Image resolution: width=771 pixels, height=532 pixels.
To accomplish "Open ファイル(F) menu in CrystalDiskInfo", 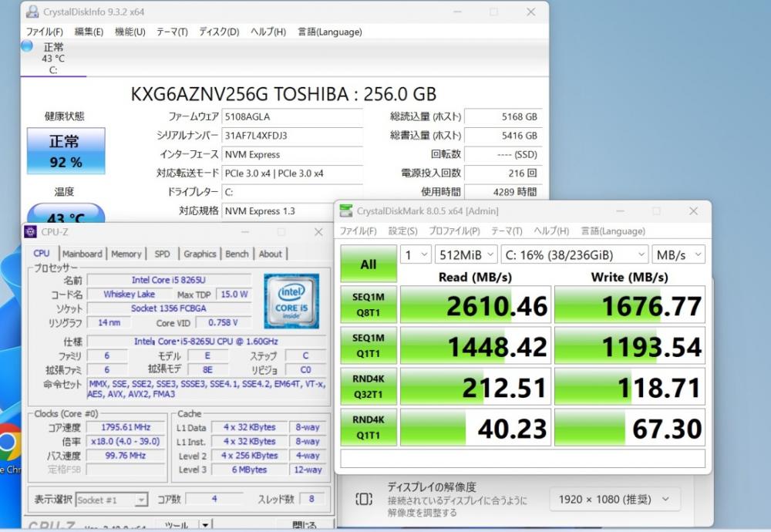I will pyautogui.click(x=44, y=32).
